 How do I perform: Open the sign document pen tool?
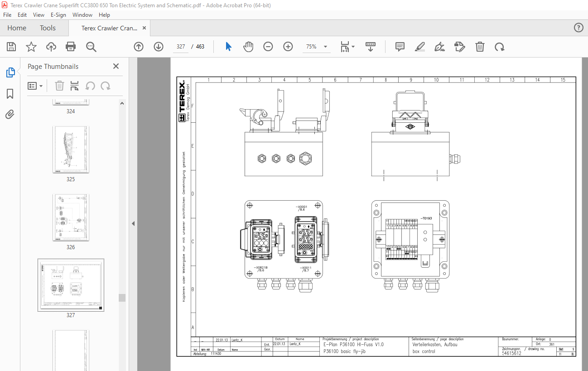(439, 47)
